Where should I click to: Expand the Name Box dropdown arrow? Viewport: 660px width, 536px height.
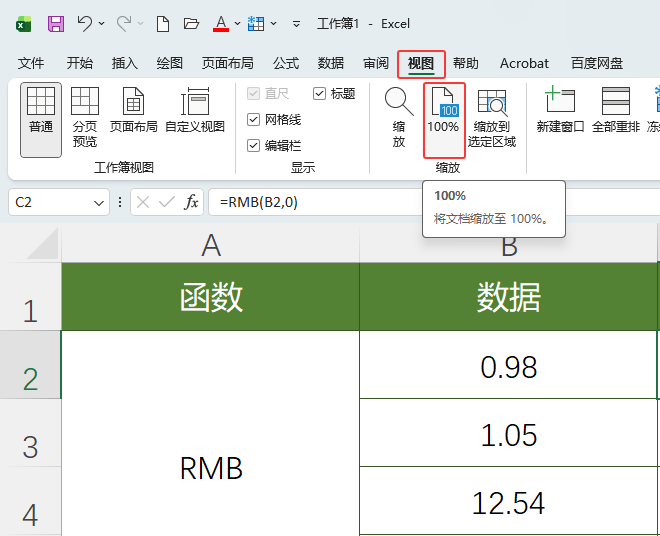coord(99,203)
